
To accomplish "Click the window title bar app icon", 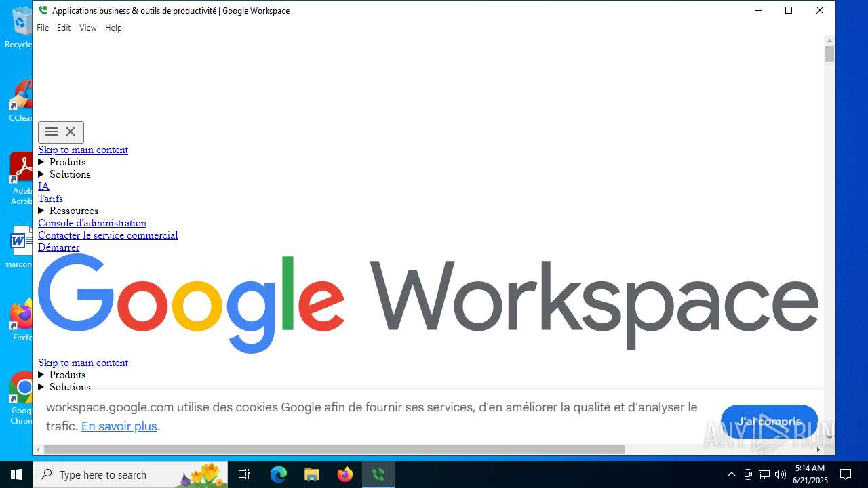I will click(x=43, y=10).
